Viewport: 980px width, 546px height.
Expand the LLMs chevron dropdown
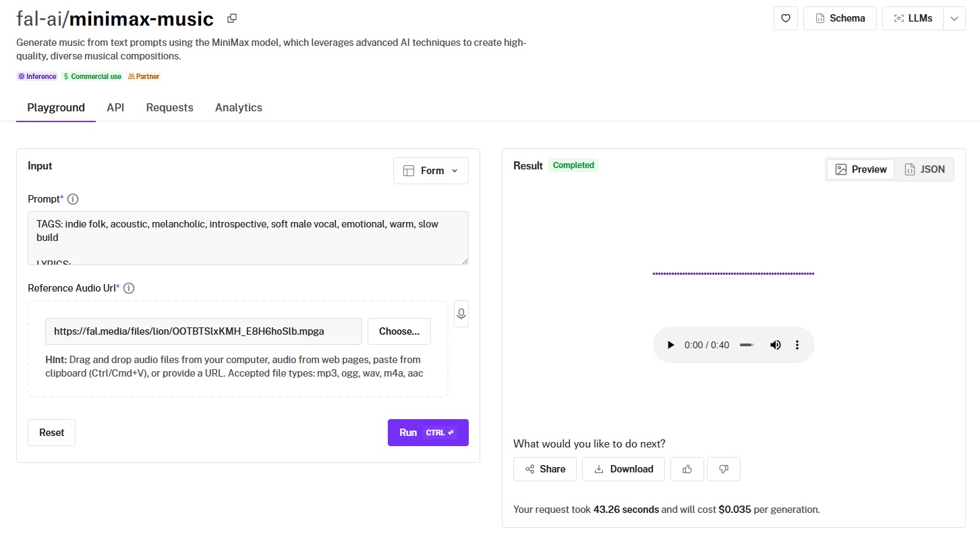pos(954,18)
